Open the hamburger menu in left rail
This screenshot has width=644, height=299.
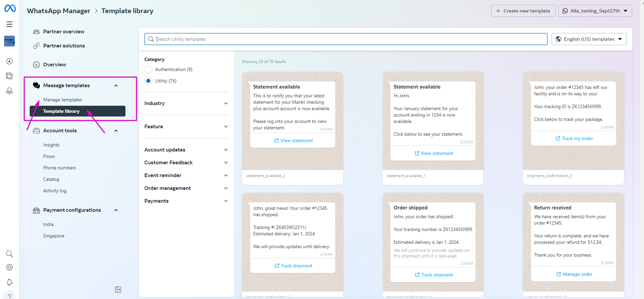(9, 24)
